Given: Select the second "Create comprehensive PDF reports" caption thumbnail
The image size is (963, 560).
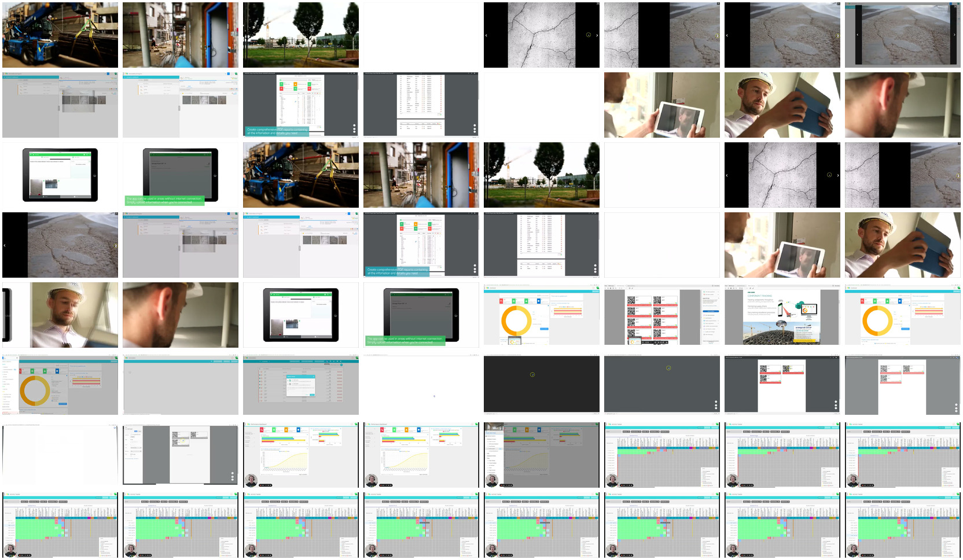Looking at the screenshot, I should [421, 245].
